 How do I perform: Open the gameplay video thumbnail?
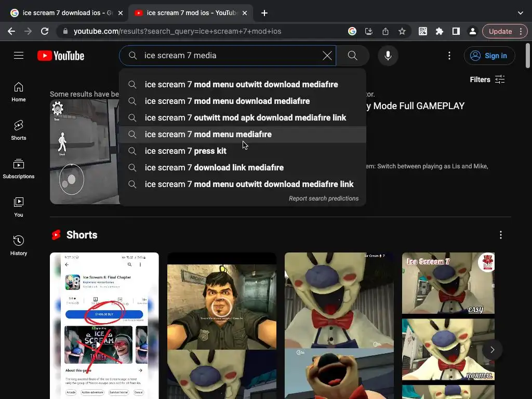click(x=85, y=152)
